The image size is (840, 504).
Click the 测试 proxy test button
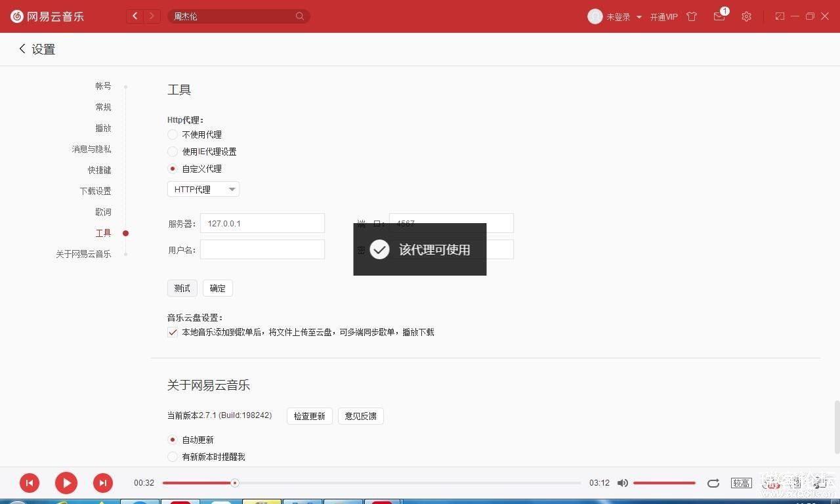tap(182, 288)
